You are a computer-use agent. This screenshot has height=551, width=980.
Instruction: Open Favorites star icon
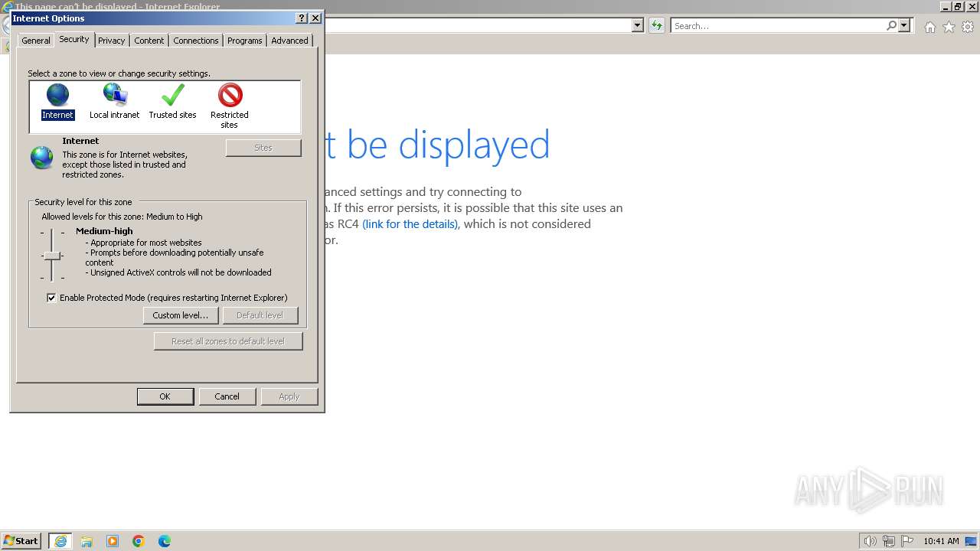949,27
